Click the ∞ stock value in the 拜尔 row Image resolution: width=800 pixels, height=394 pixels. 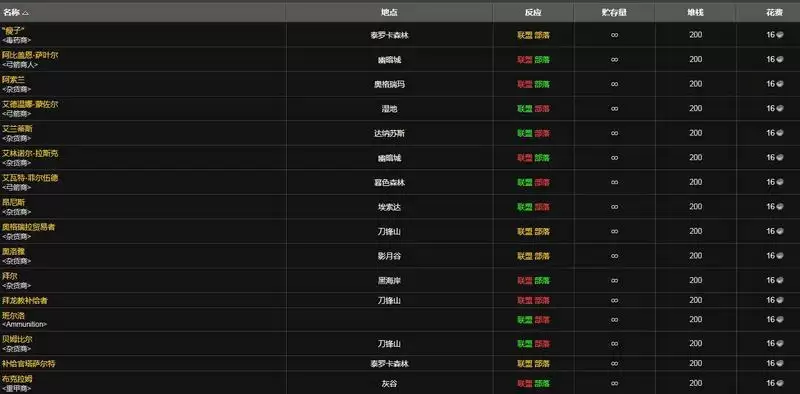pyautogui.click(x=614, y=280)
